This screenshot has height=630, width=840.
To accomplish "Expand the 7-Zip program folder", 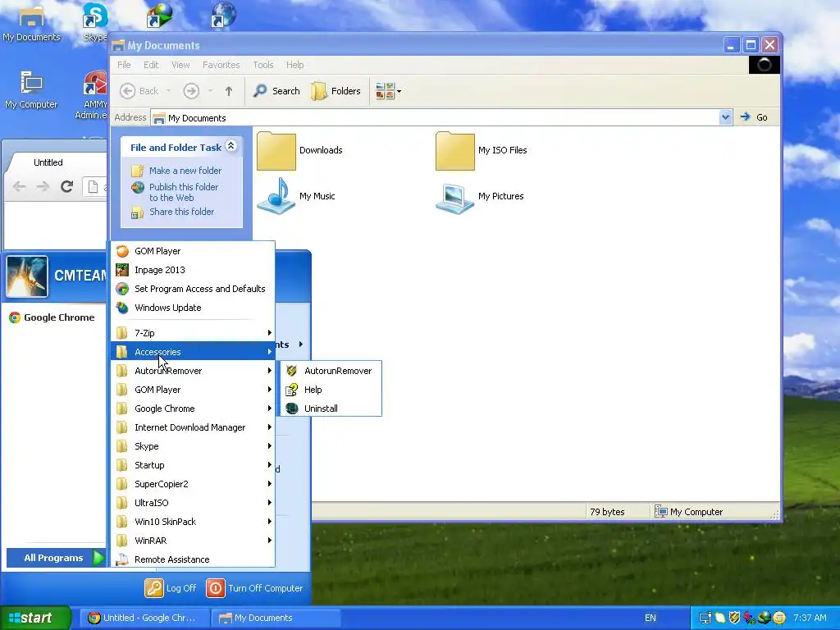I will click(x=193, y=333).
